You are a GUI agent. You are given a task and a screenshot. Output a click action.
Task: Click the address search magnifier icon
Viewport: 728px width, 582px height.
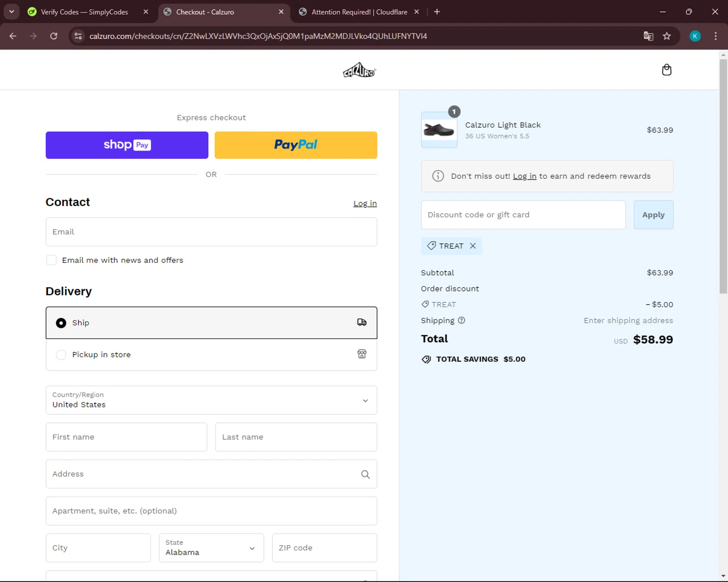coord(365,474)
